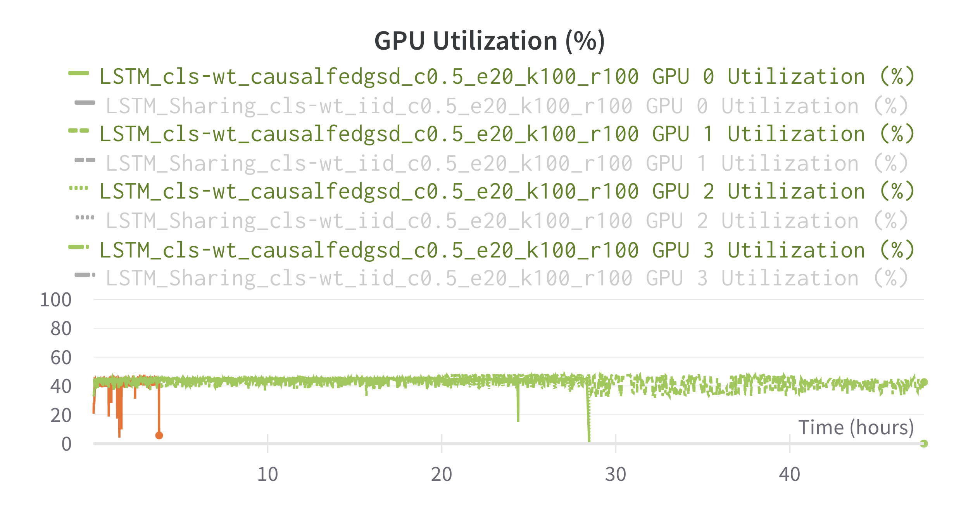Click the GPU Utilization (%) chart title
This screenshot has width=980, height=515.
[489, 41]
